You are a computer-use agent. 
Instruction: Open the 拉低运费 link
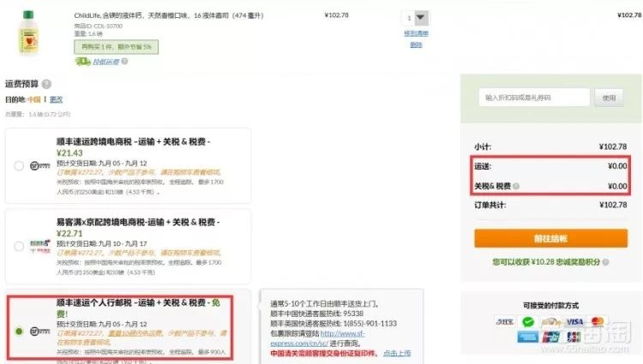(105, 62)
